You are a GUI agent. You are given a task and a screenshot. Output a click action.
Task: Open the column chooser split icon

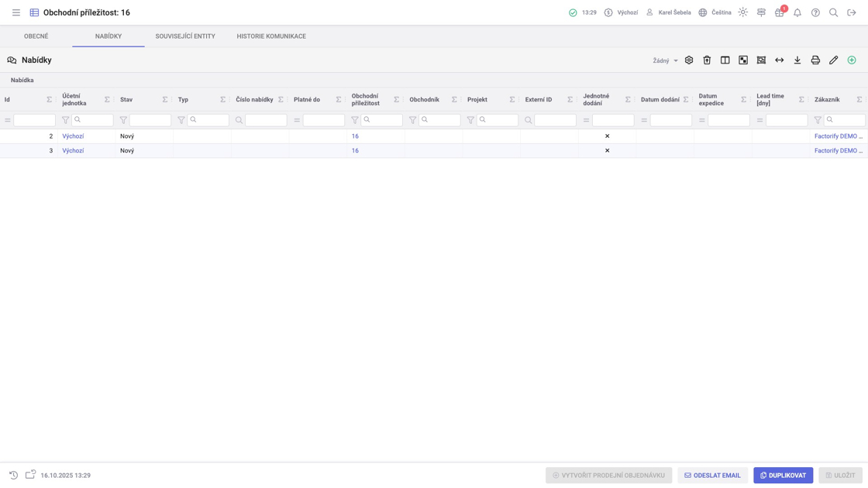(725, 60)
